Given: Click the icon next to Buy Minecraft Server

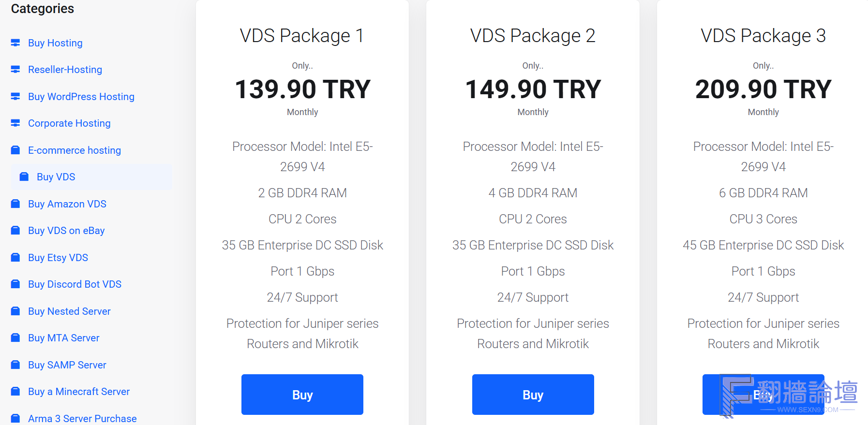Looking at the screenshot, I should 15,392.
